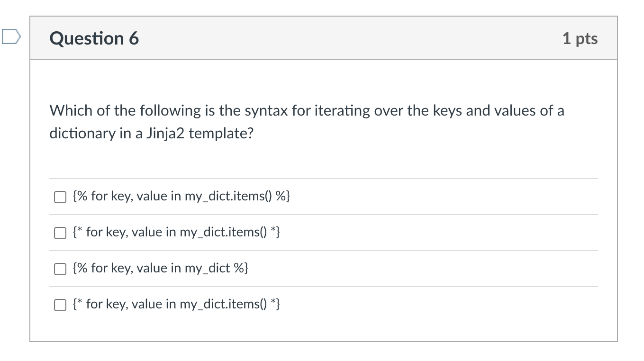Click the final answer's text label
The image size is (644, 361).
[x=177, y=304]
